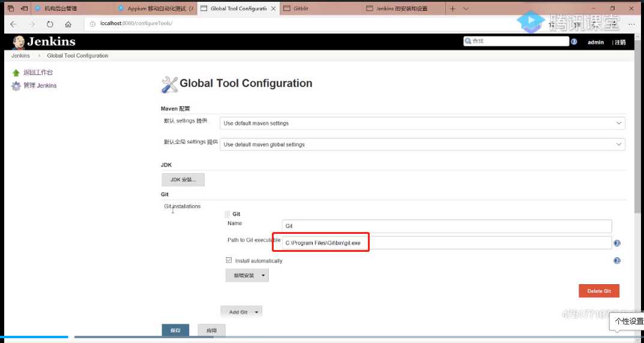Viewport: 644px width, 343px height.
Task: Switch to Jenkins 的安装和设置 tab
Action: click(x=403, y=8)
